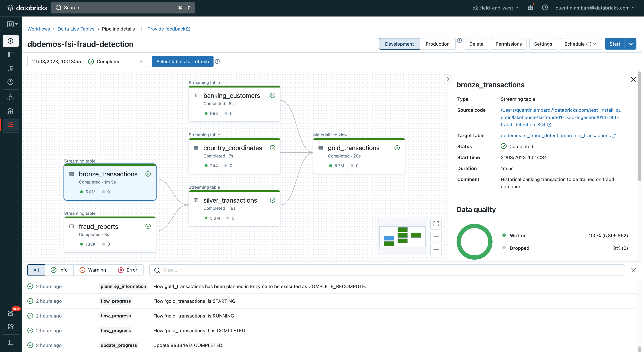Toggle the Development mode button

point(398,44)
